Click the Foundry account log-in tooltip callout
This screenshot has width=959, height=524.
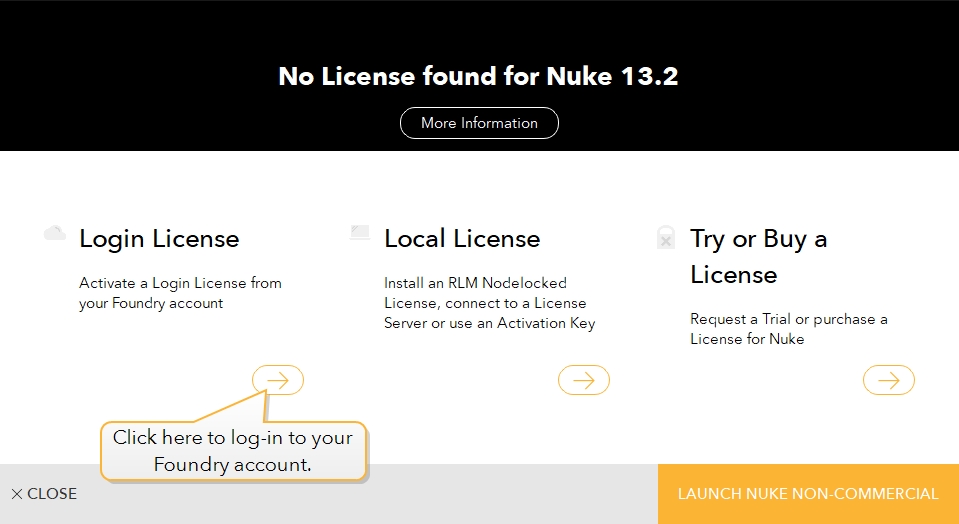click(233, 451)
